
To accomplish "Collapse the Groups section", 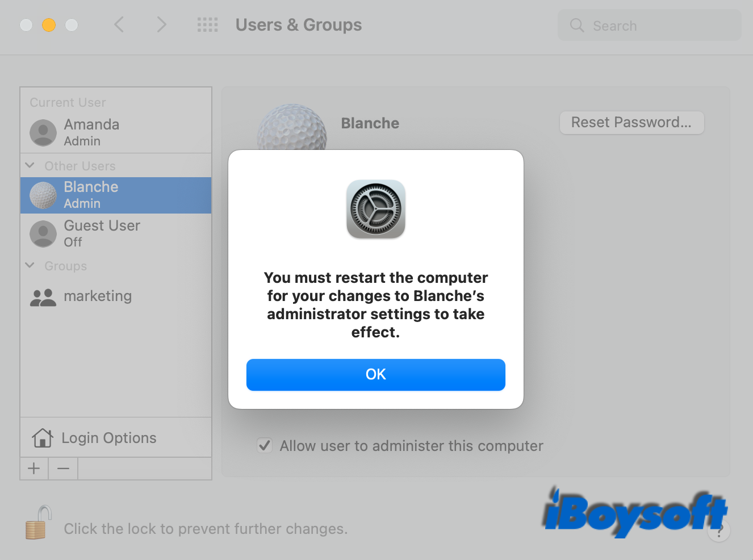I will pos(30,265).
